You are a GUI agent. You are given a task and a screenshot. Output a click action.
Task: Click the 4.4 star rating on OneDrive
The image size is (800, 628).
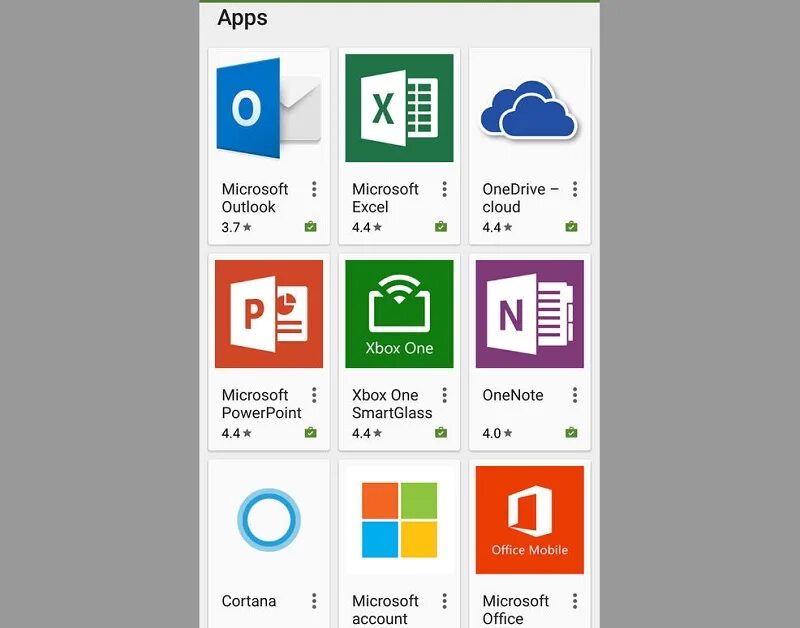[497, 227]
